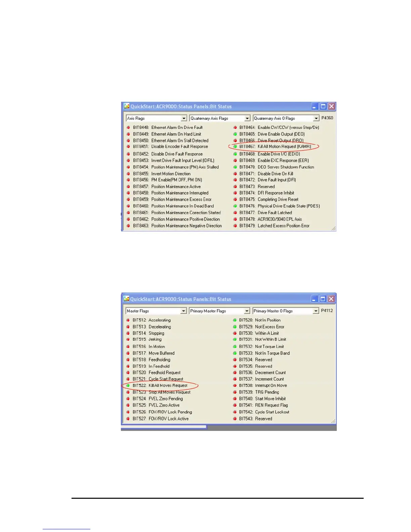This screenshot has height=532, width=411.
Task: Click red LED for BIT8471 Disable Drive On Kill
Action: click(x=235, y=174)
